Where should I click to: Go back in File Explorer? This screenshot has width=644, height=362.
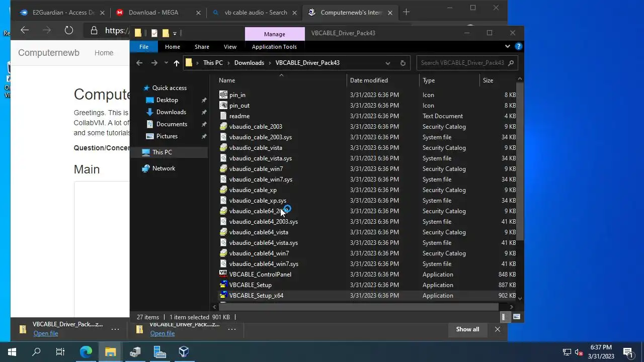point(139,63)
